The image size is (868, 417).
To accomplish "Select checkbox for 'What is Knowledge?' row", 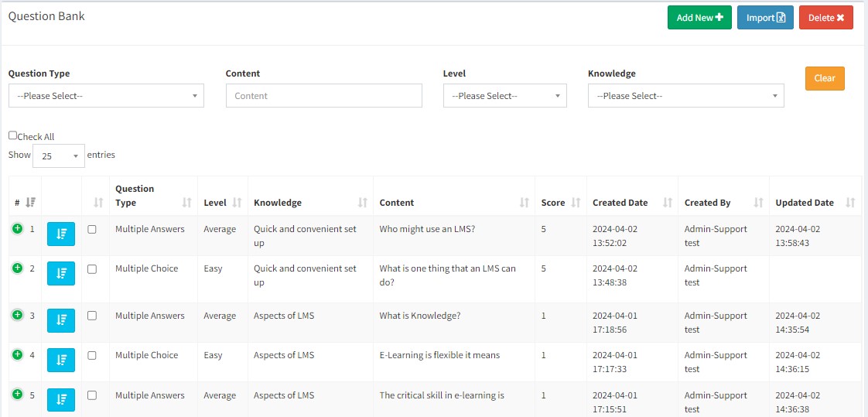I will tap(92, 316).
